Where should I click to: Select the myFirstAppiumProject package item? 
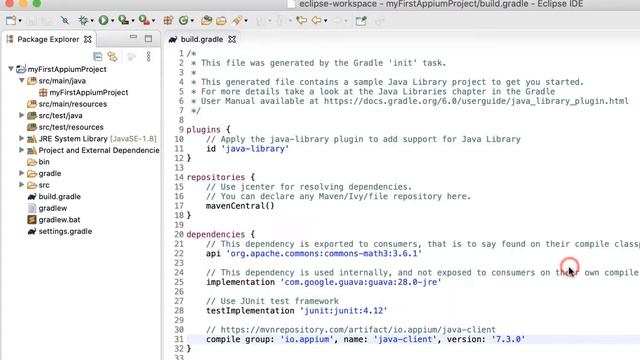click(x=89, y=93)
